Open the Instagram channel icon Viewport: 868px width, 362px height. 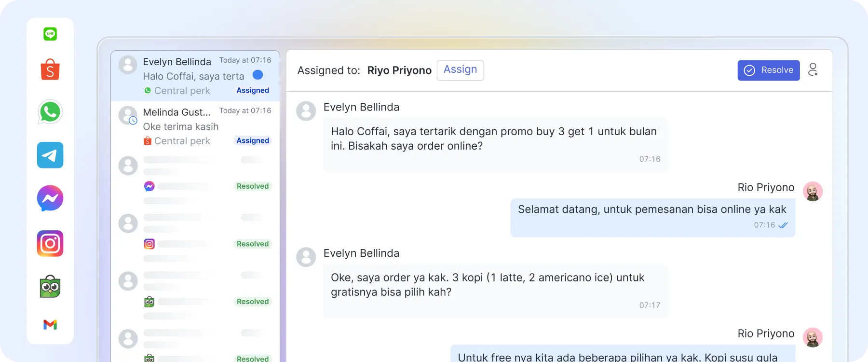tap(50, 243)
